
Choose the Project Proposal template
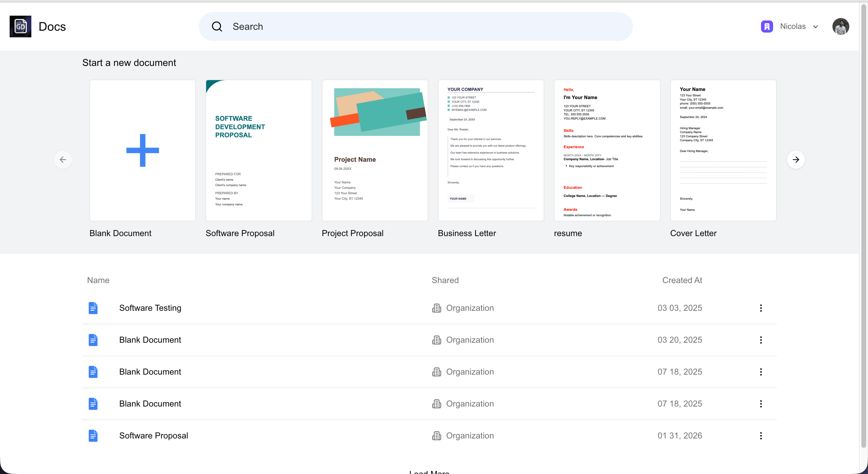click(375, 151)
